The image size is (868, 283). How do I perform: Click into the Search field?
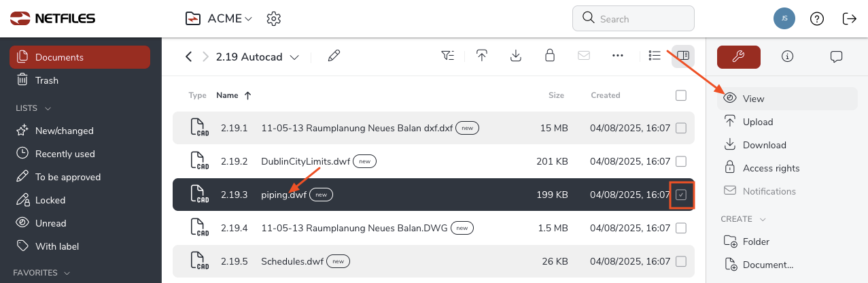pyautogui.click(x=642, y=19)
